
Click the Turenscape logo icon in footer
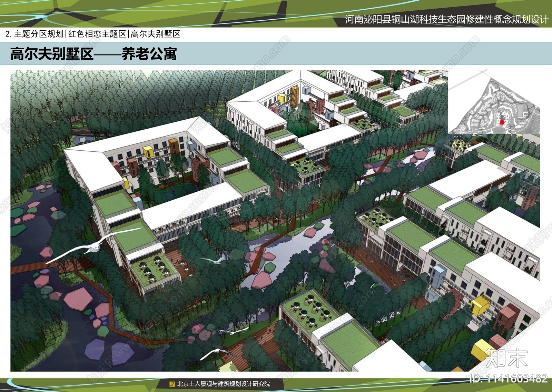coord(172,384)
